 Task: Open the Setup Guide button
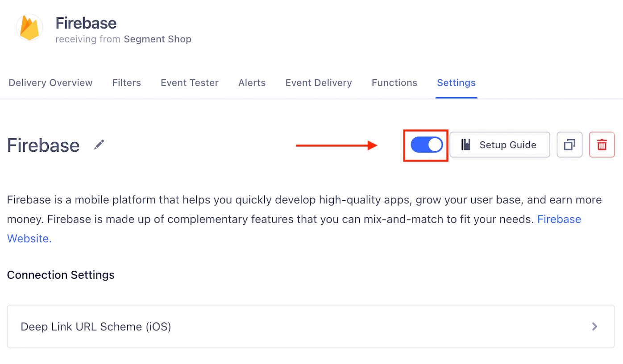tap(500, 145)
